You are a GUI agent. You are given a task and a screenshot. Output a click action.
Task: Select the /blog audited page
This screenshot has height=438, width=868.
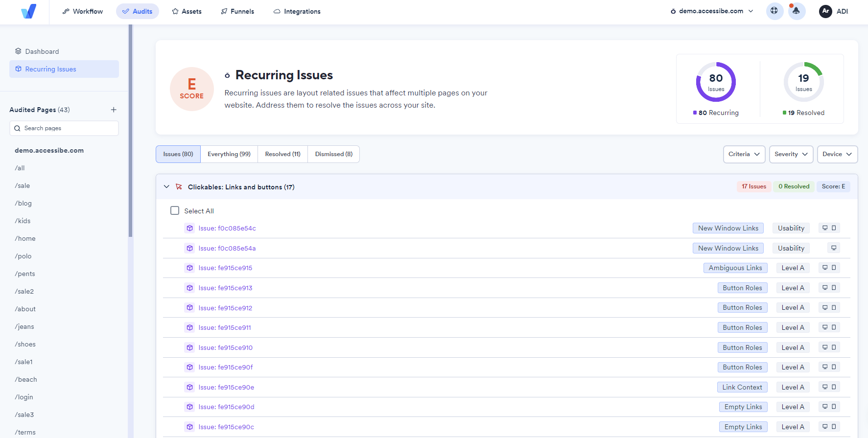[x=23, y=203]
